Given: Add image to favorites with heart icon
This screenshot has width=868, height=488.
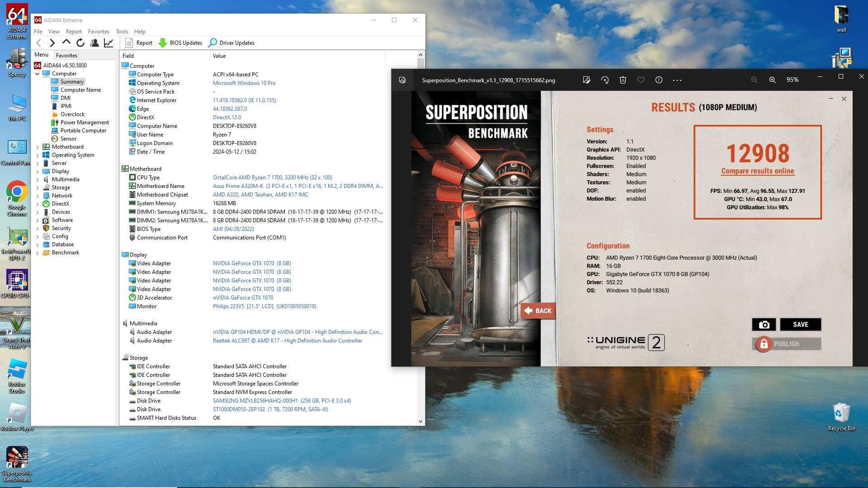Looking at the screenshot, I should click(x=641, y=80).
